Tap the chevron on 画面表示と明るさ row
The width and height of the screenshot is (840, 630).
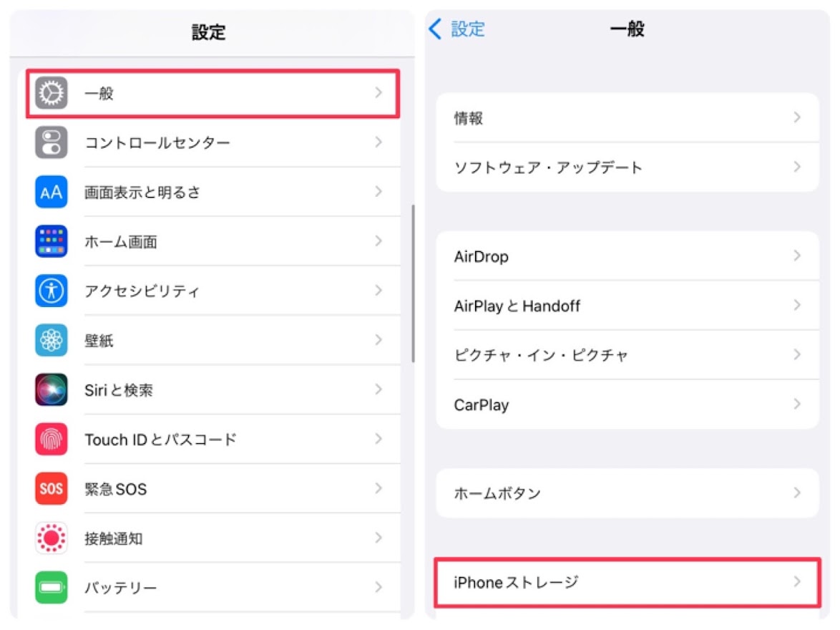[x=379, y=191]
